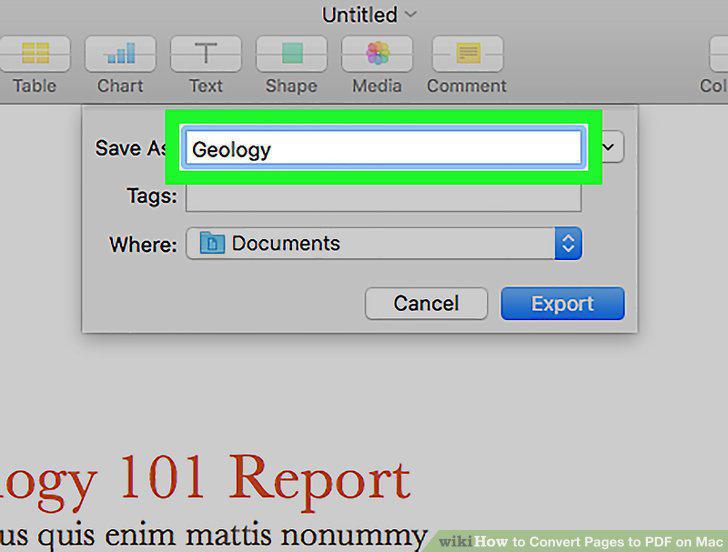This screenshot has height=552, width=728.
Task: Open the Media browser button
Action: coord(377,54)
